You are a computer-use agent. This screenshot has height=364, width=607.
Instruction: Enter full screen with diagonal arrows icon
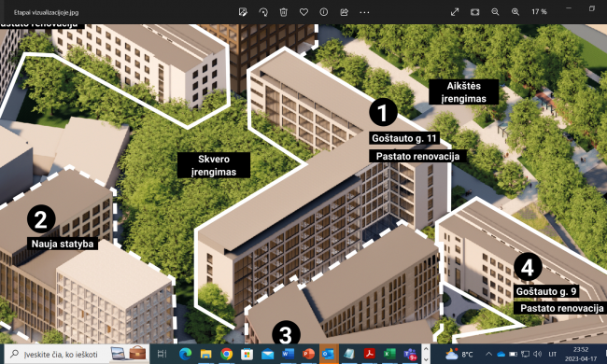coord(455,12)
